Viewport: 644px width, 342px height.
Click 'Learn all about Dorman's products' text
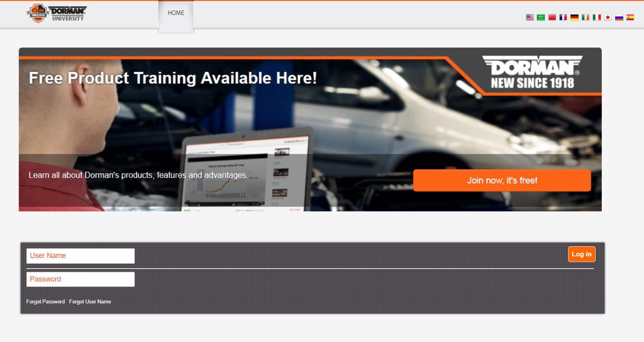point(138,175)
